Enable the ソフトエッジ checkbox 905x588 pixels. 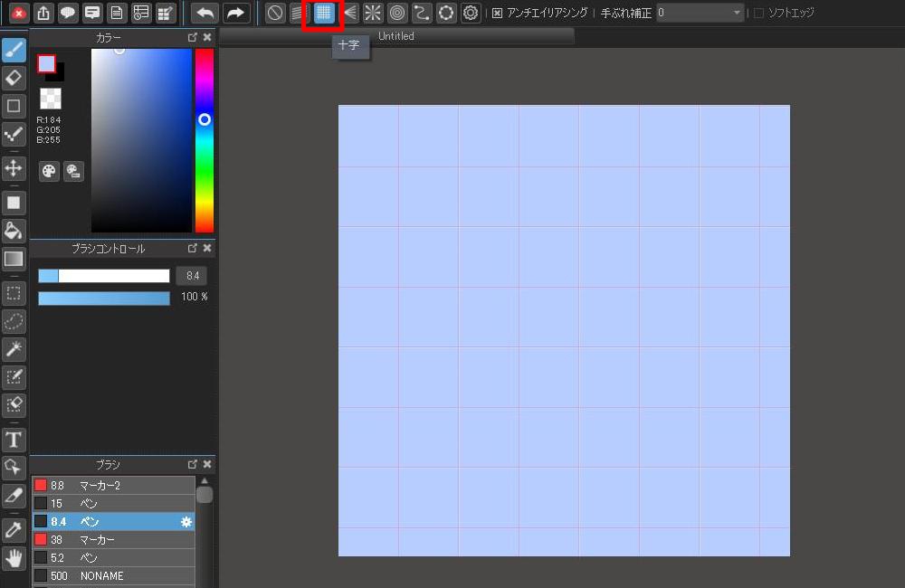(758, 14)
